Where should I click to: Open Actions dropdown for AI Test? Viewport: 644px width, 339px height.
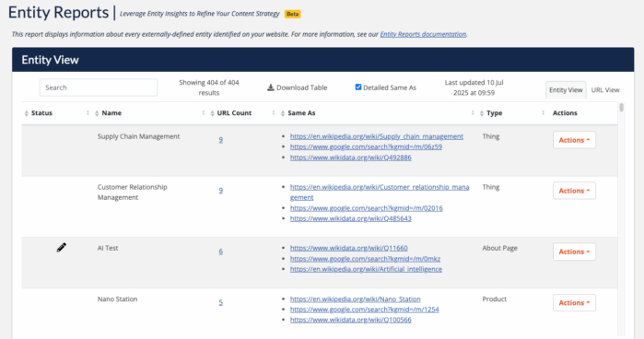tap(574, 251)
